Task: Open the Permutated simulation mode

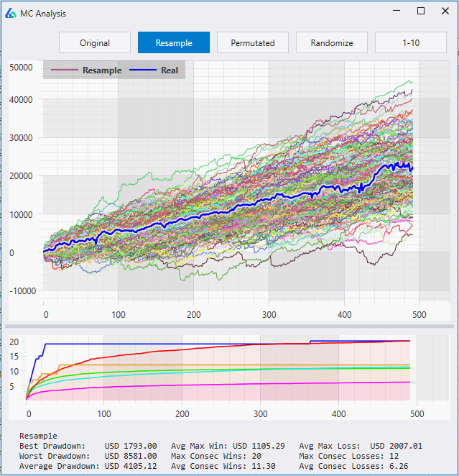Action: (x=253, y=42)
